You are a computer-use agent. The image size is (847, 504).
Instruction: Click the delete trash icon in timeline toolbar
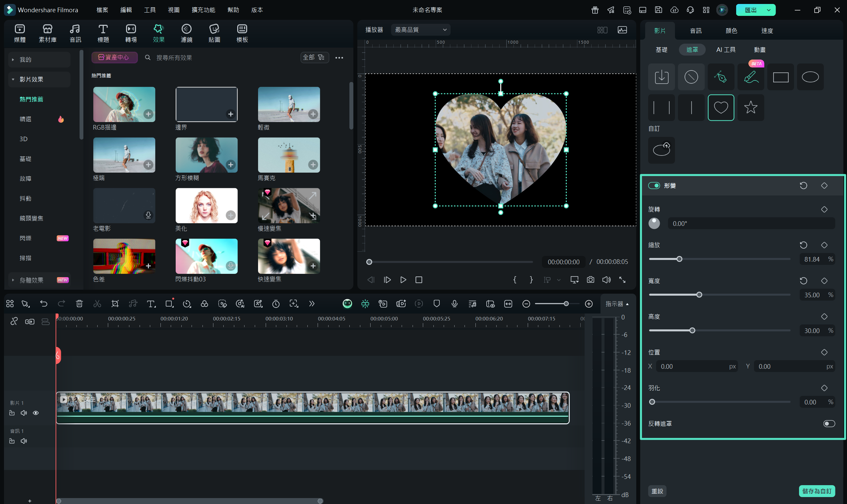click(x=79, y=304)
